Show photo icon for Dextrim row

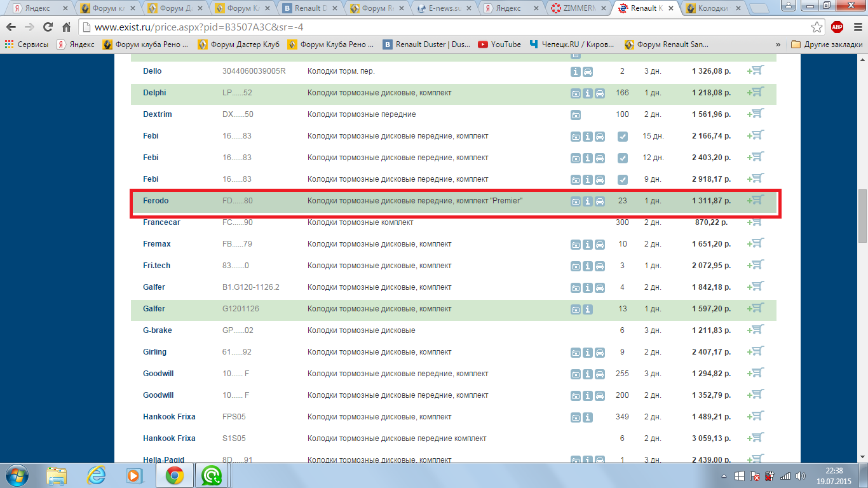(576, 115)
